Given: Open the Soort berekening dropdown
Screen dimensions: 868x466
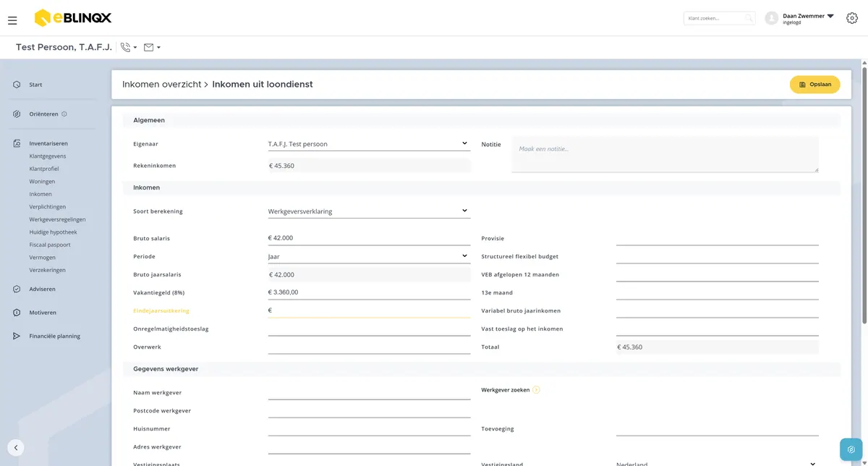Looking at the screenshot, I should [x=369, y=211].
